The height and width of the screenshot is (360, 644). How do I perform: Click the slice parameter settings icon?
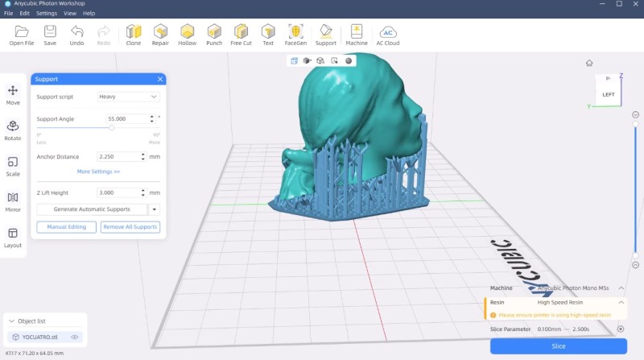point(621,329)
